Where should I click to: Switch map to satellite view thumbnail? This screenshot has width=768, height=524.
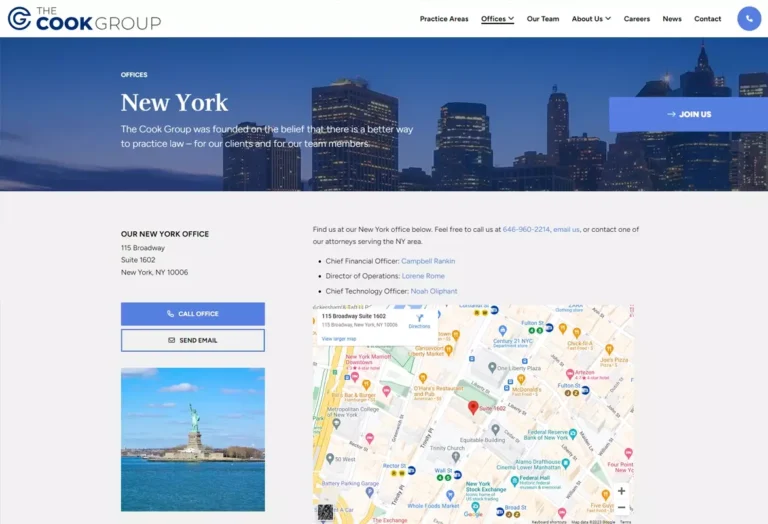pos(325,512)
